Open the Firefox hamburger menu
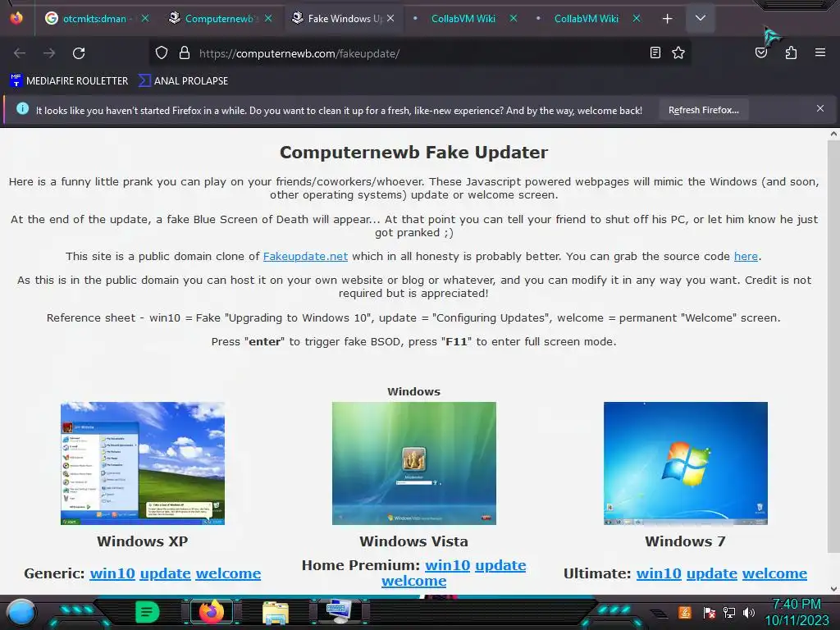 [x=820, y=52]
